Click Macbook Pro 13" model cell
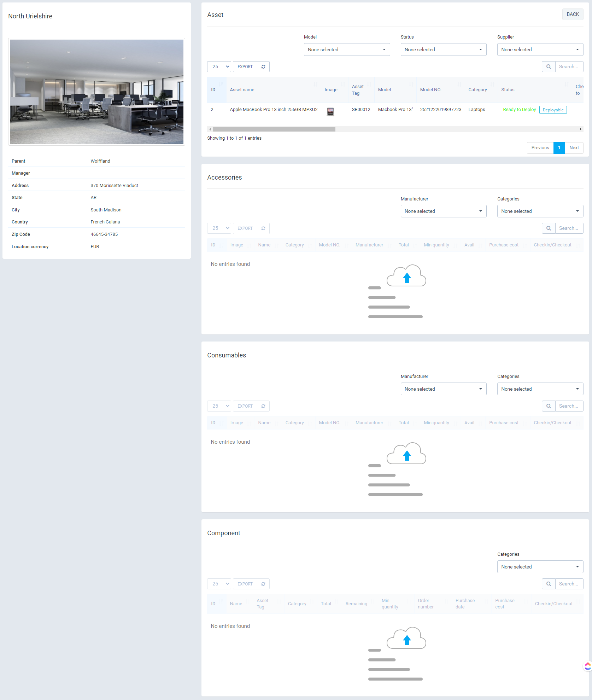 395,110
